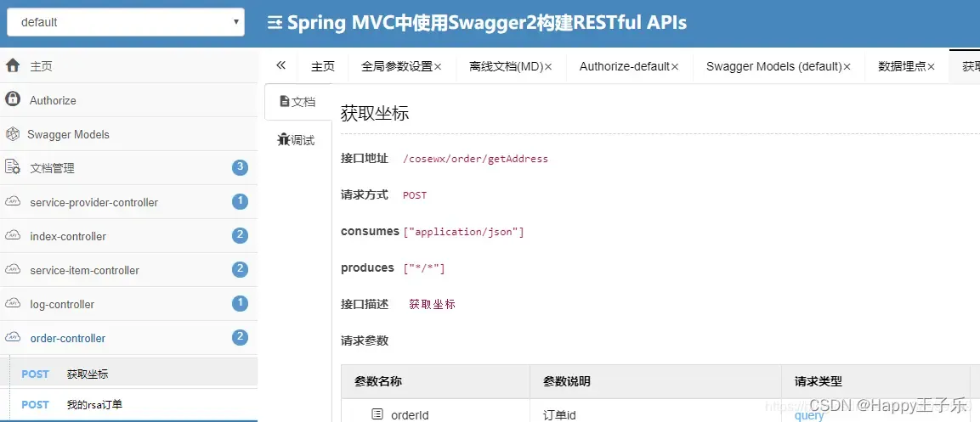
Task: Close the 数据埋点 tab
Action: click(x=932, y=67)
